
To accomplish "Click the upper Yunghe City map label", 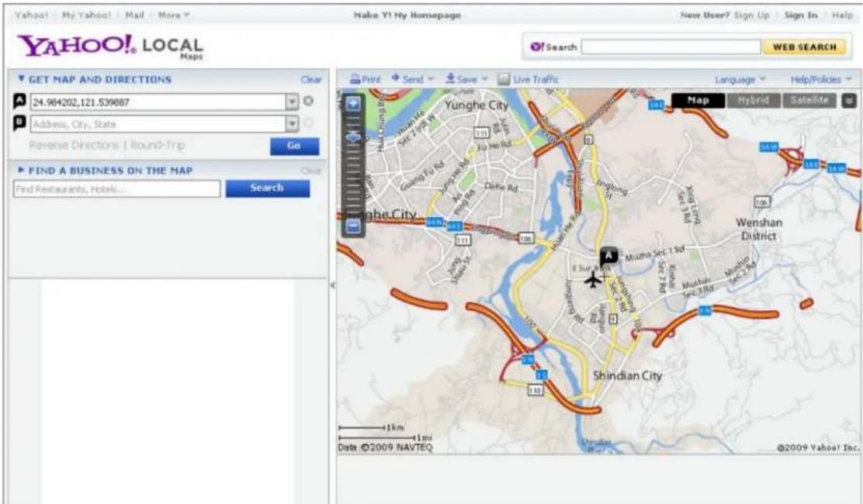I will pos(477,105).
